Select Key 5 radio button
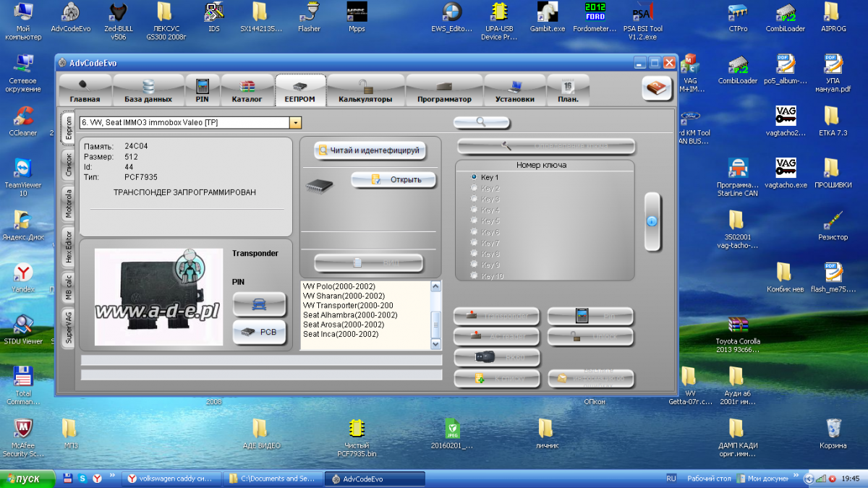The width and height of the screenshot is (868, 488). (x=475, y=221)
